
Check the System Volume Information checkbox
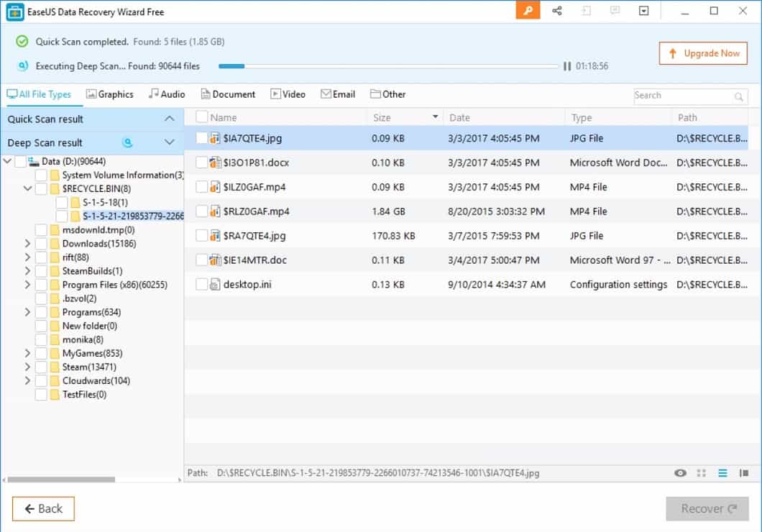click(x=41, y=175)
